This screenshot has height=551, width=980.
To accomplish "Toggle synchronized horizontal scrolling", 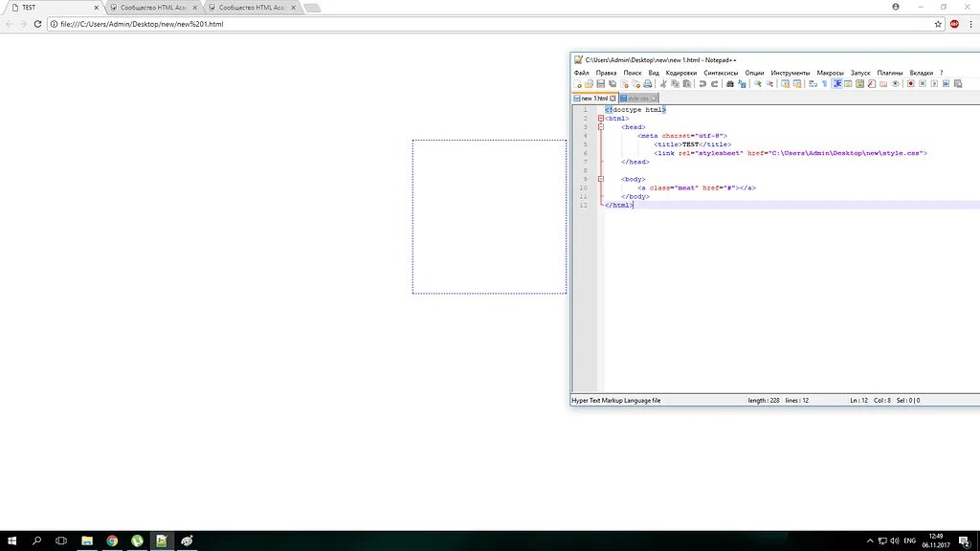I will 797,84.
